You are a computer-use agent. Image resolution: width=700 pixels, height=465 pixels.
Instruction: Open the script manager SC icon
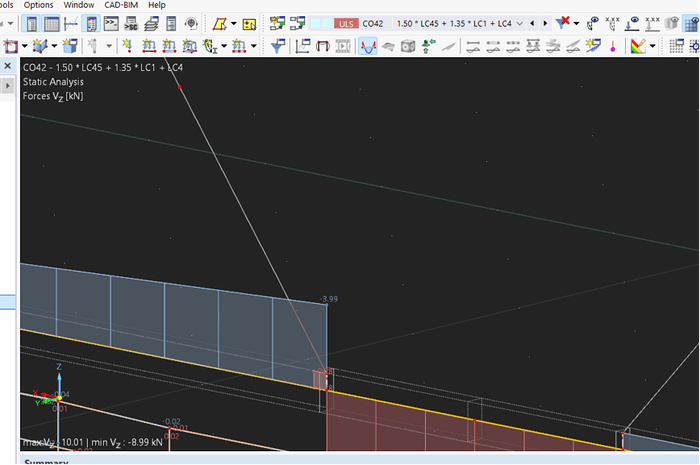[131, 24]
